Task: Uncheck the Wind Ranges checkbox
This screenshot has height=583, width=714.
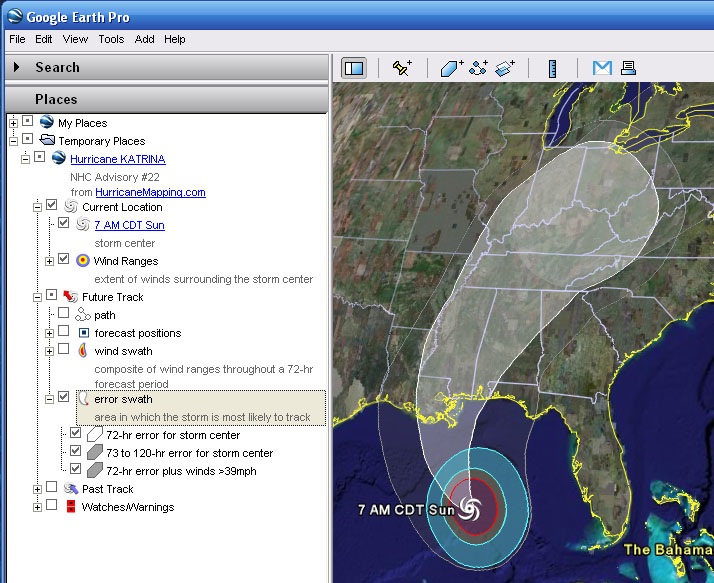Action: 63,259
